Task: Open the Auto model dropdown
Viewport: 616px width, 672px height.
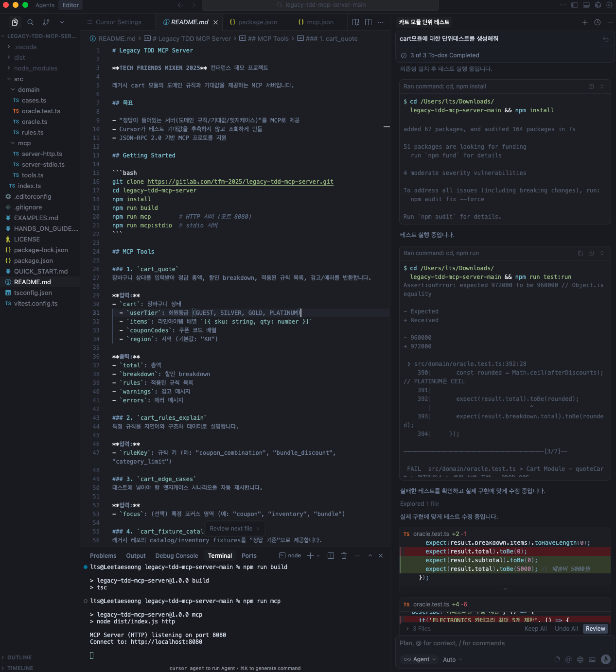Action: (x=452, y=659)
